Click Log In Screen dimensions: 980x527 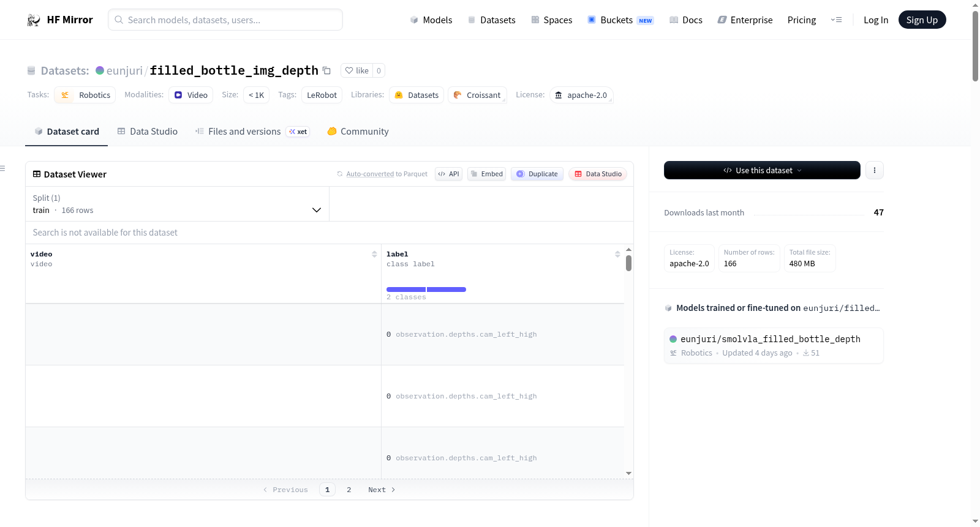point(876,20)
